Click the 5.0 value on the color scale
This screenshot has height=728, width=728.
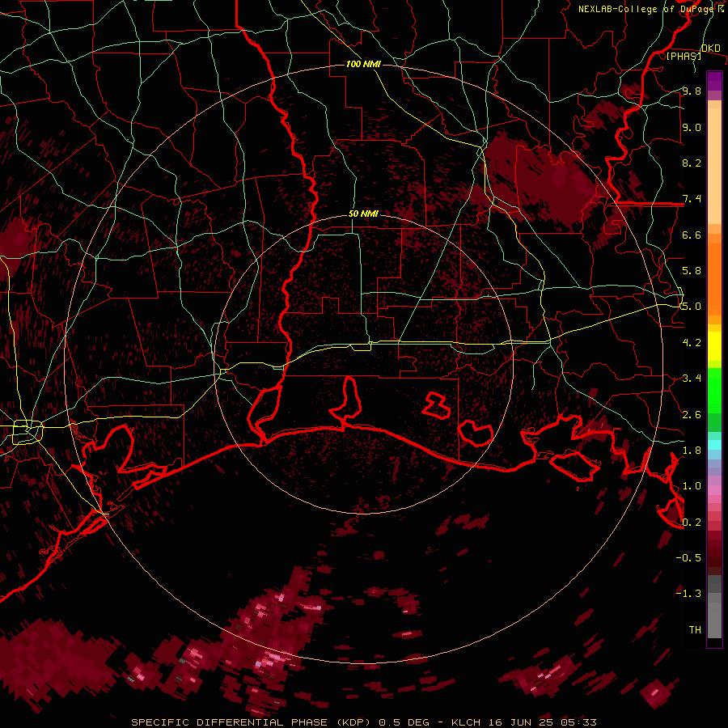[x=692, y=307]
